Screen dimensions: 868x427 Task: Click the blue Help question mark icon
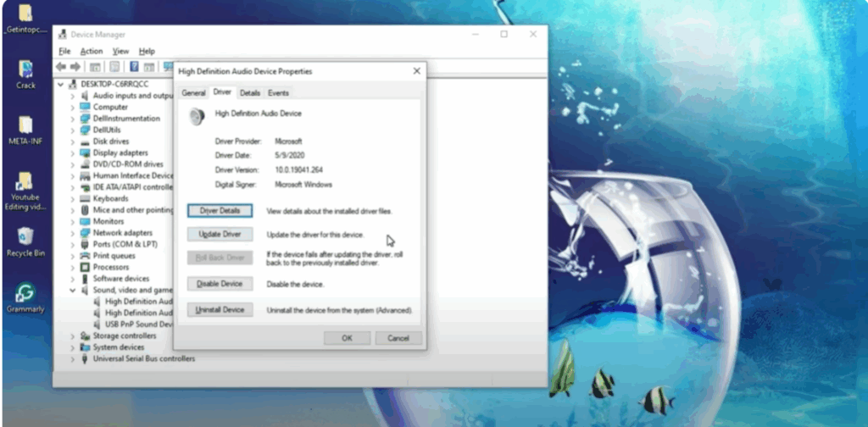(x=134, y=67)
